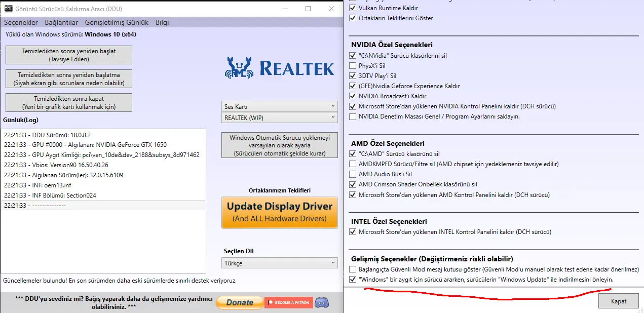Open the Türkçe language dropdown
The height and width of the screenshot is (313, 644).
click(280, 263)
